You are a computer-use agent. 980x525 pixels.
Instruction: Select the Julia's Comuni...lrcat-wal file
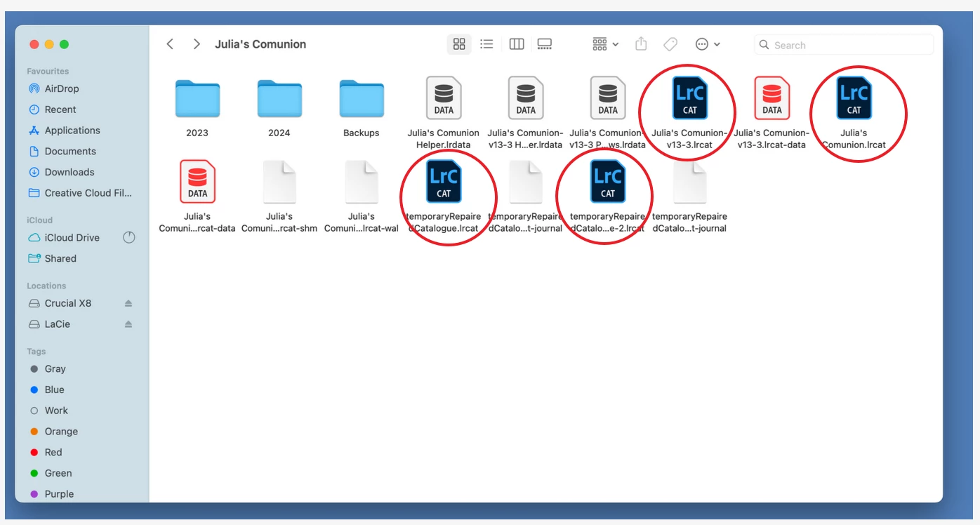click(362, 182)
